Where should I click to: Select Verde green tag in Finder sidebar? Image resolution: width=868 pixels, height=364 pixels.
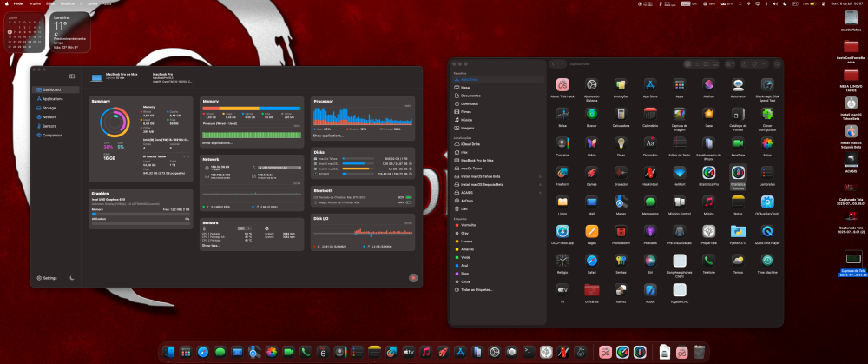[x=465, y=257]
